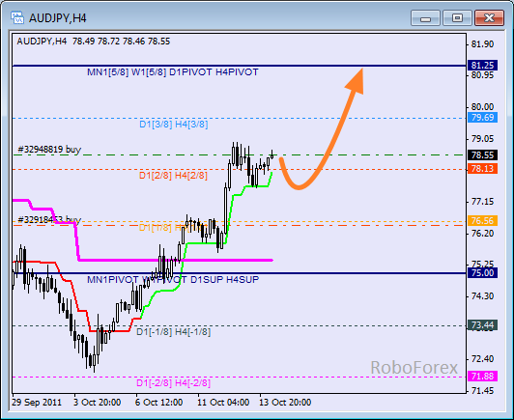Click the 73.44 dark gray price tag
Viewport: 514px width, 420px height.
482,325
